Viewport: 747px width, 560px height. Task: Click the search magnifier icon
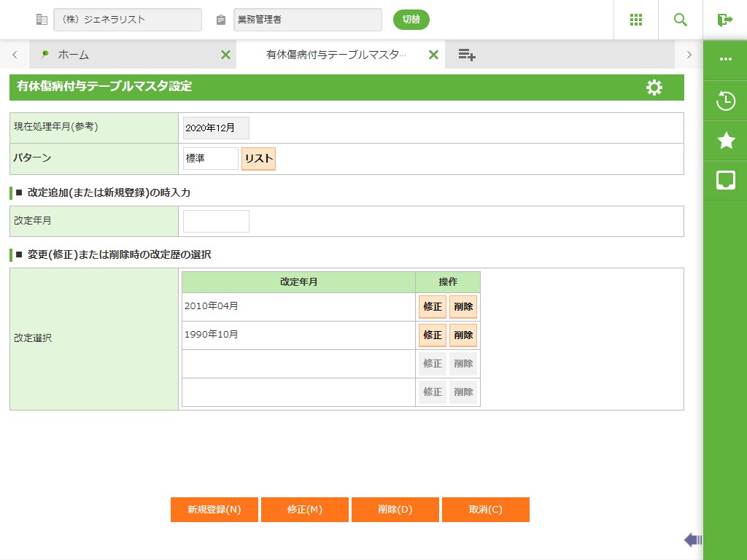coord(681,20)
